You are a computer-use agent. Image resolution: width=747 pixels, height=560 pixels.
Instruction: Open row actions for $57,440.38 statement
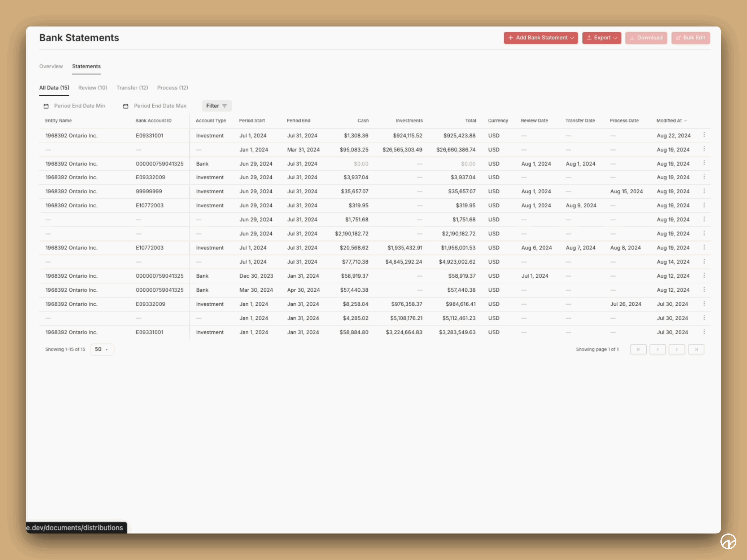(704, 290)
